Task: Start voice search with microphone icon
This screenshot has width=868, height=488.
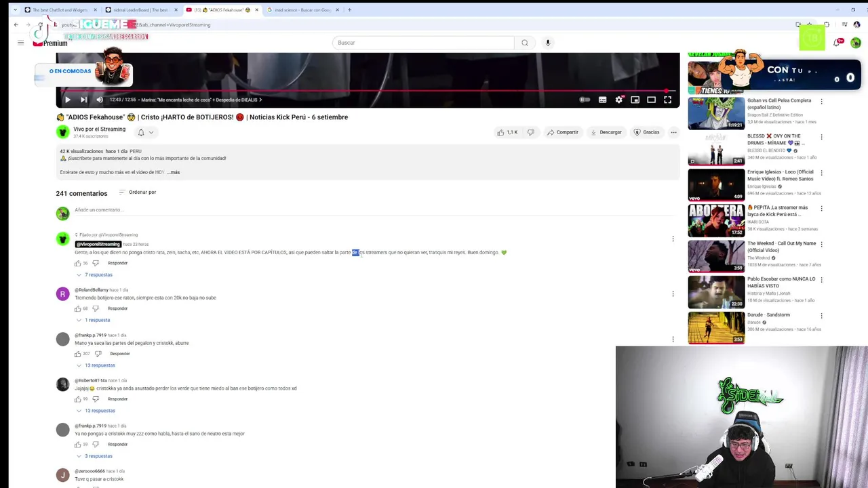Action: (x=548, y=43)
